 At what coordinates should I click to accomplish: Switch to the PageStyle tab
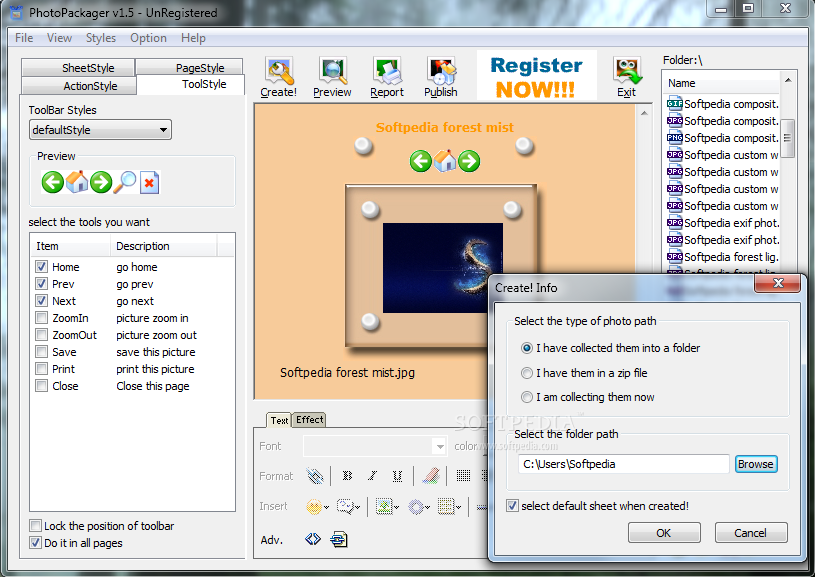(x=189, y=68)
